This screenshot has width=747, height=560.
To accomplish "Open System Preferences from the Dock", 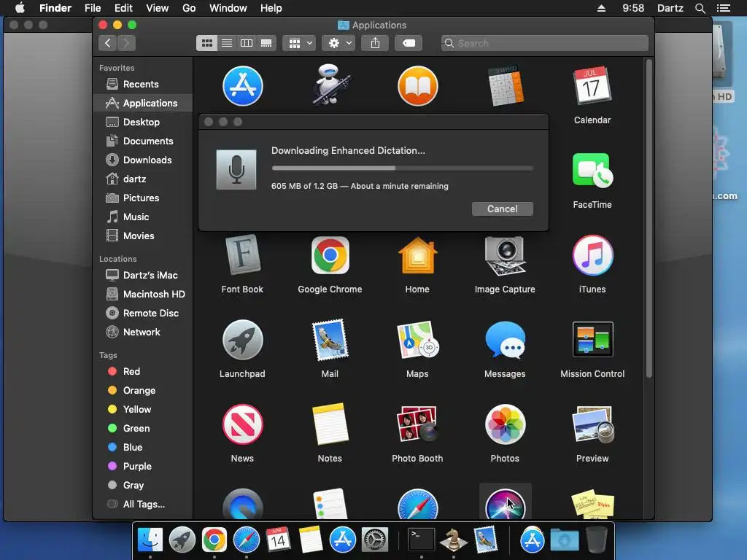I will 375,540.
